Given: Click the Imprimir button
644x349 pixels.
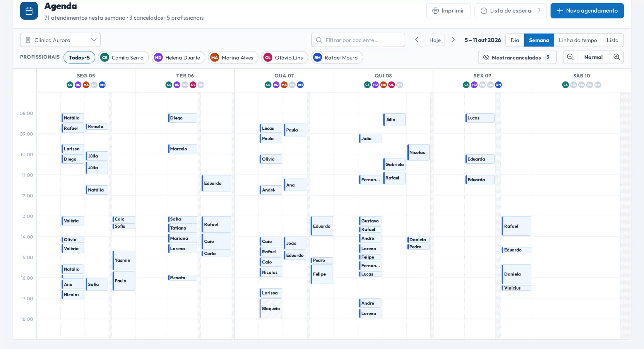Looking at the screenshot, I should coord(448,11).
